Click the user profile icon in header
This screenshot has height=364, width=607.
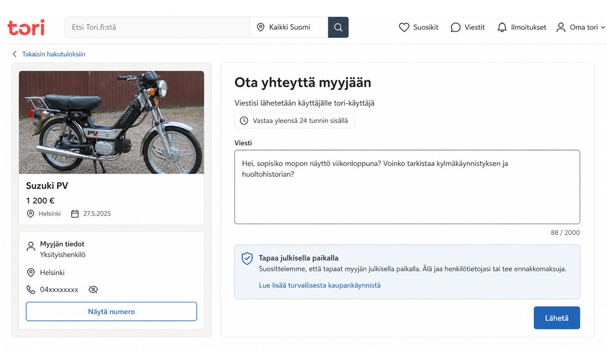(561, 27)
